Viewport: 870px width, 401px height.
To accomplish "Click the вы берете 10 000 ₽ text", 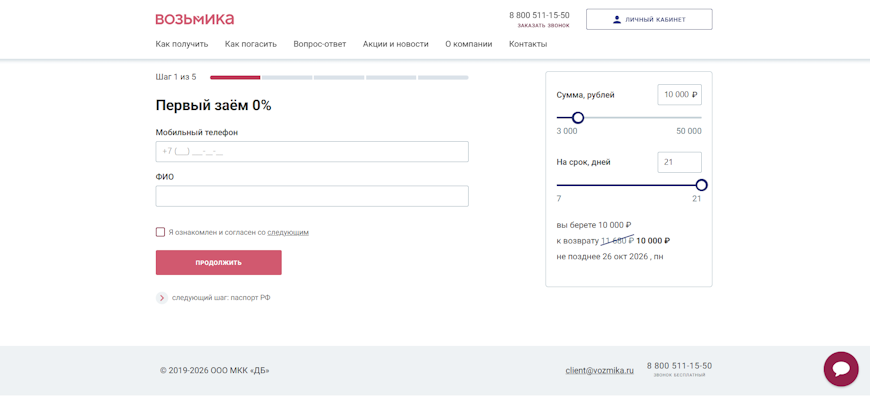I will click(x=594, y=225).
